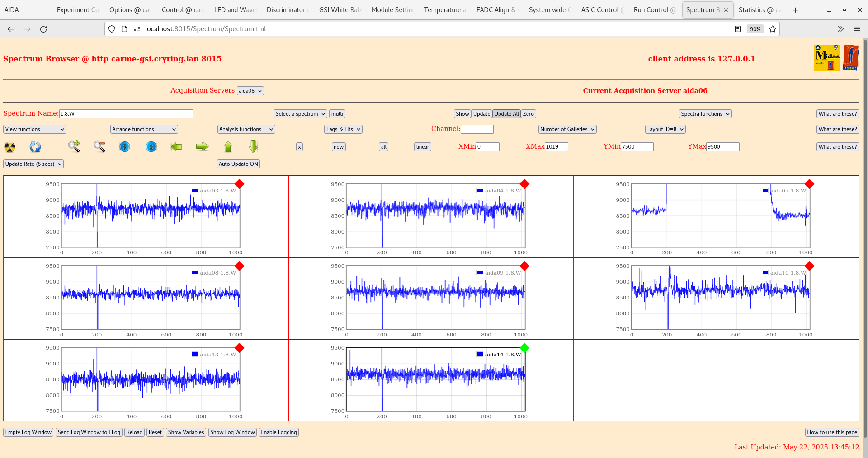The width and height of the screenshot is (868, 458).
Task: Click the zoom out magnifier icon
Action: [x=99, y=147]
